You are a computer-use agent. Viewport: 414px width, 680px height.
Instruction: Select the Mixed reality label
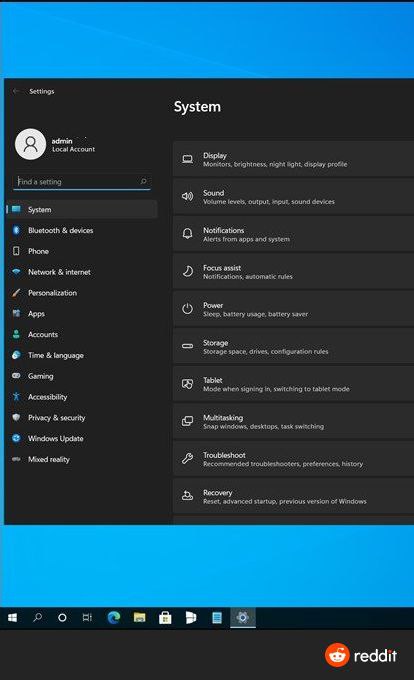point(49,459)
